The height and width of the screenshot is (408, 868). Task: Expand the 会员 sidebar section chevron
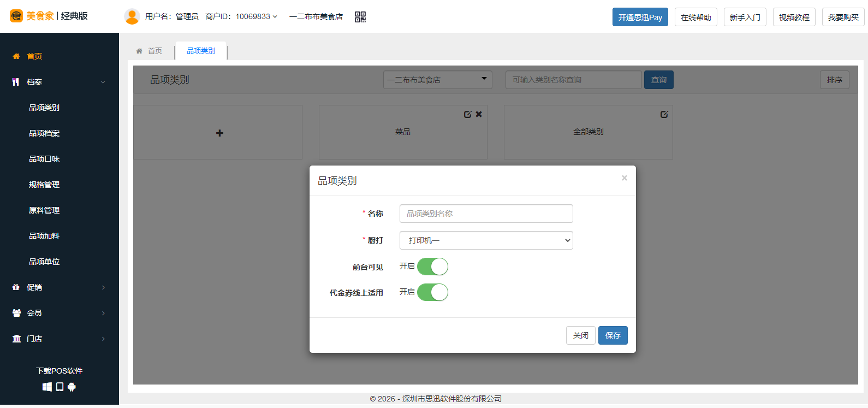103,313
